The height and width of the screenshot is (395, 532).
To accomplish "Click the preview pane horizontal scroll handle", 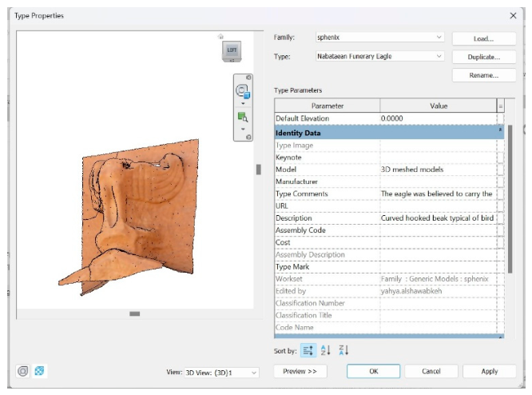I will pos(135,313).
